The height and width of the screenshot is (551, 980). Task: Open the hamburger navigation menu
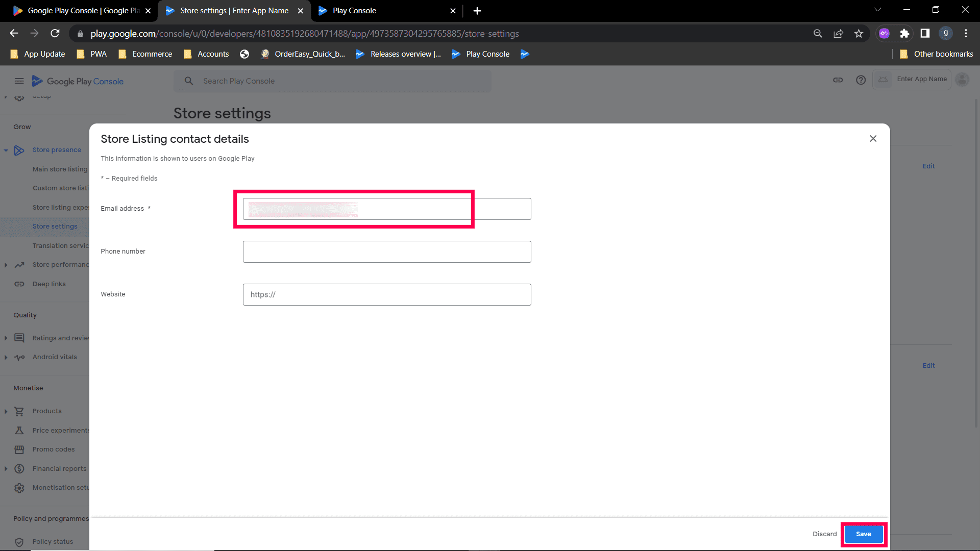[x=19, y=81]
